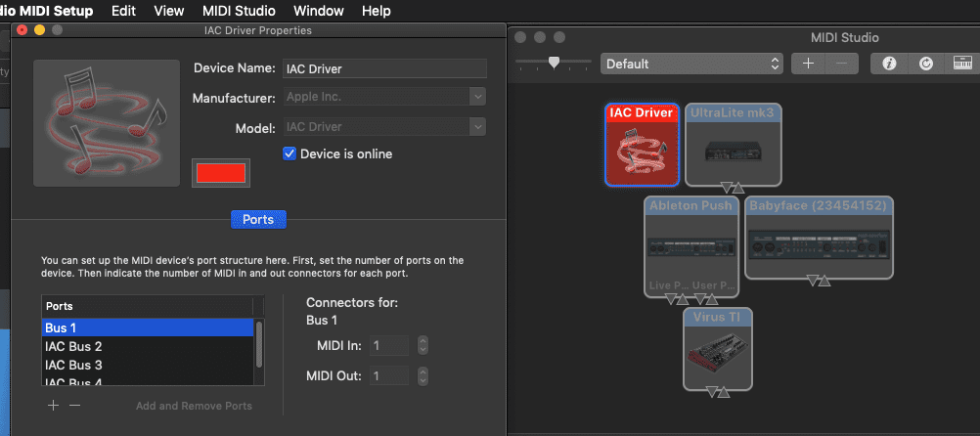Viewport: 980px width, 436px height.
Task: Open the Audio MIDI Setup app menu
Action: tap(46, 11)
